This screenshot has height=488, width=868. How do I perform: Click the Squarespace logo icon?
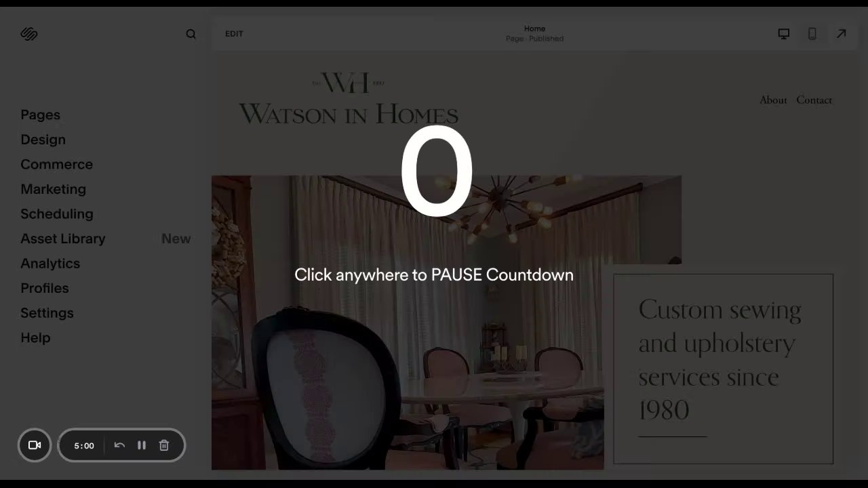pos(29,34)
